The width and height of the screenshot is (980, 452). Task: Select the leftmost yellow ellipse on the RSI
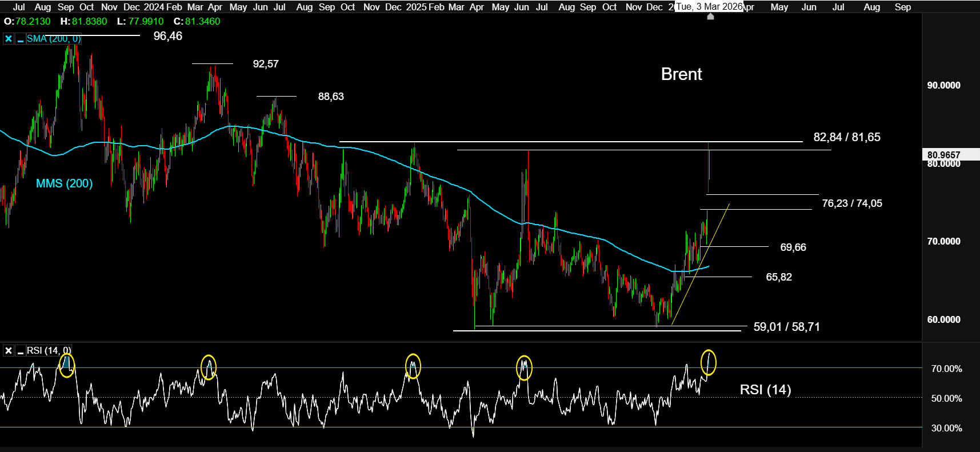click(x=67, y=365)
